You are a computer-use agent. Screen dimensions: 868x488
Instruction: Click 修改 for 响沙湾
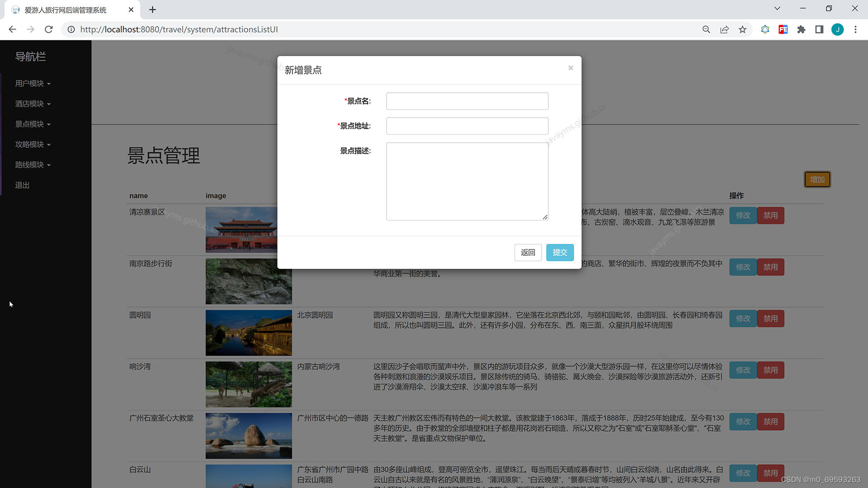click(x=743, y=370)
